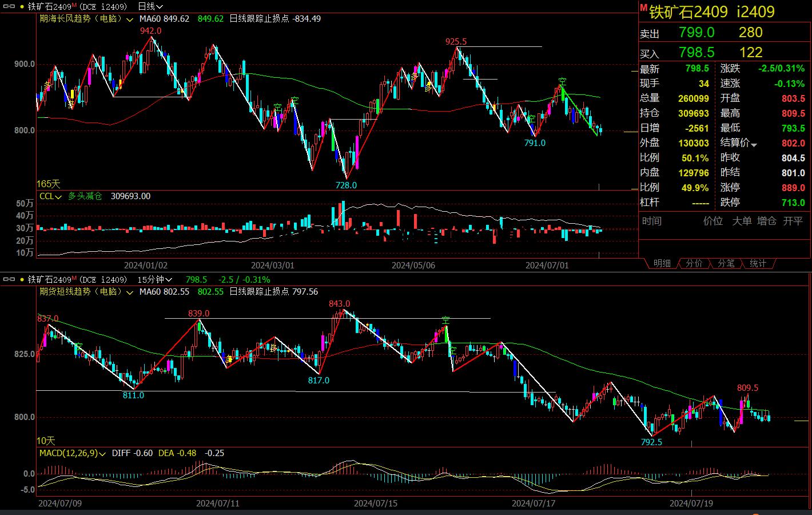
Task: Click the link icon of the 15-minute chart
Action: coord(9,280)
